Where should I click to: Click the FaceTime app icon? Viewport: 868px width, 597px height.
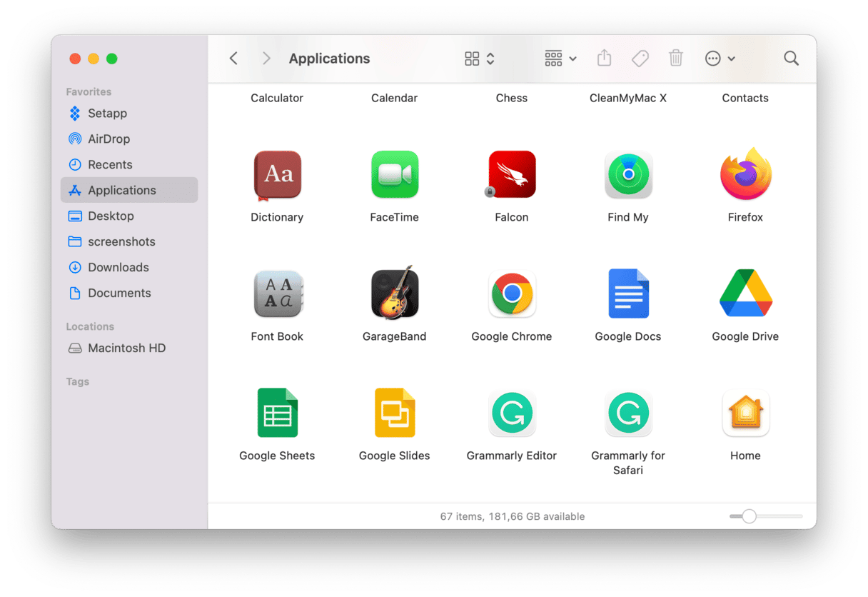[394, 174]
